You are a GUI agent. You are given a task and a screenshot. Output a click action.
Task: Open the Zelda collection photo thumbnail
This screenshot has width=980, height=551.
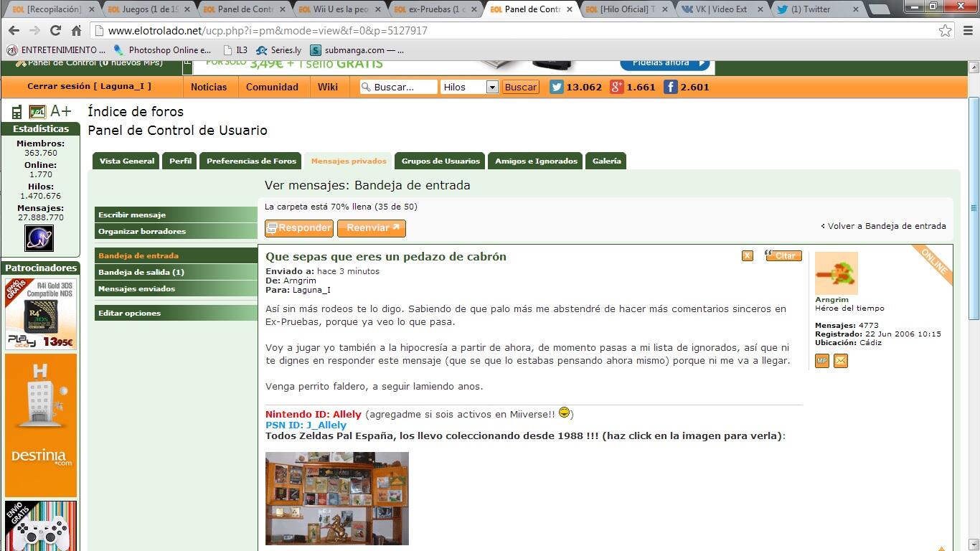click(x=336, y=498)
